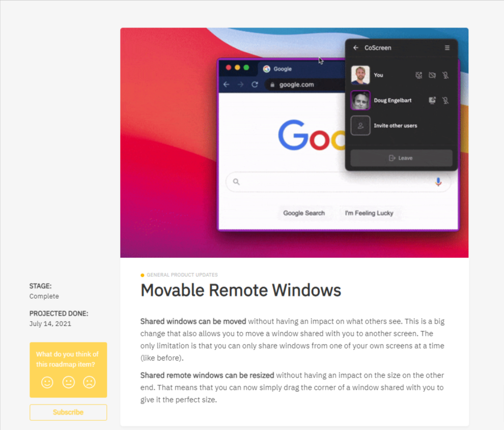The image size is (504, 430).
Task: Click the Movable Remote Windows heading
Action: [241, 291]
